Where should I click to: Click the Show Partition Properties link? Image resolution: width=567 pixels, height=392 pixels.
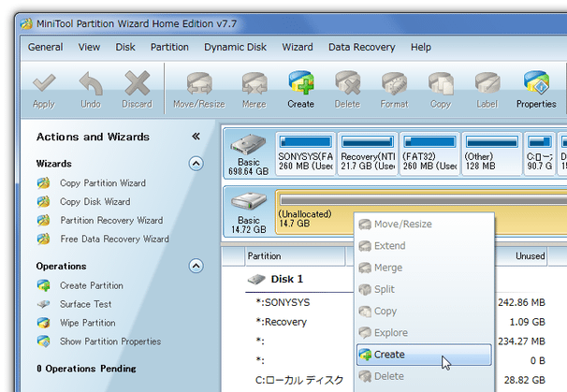tap(110, 341)
